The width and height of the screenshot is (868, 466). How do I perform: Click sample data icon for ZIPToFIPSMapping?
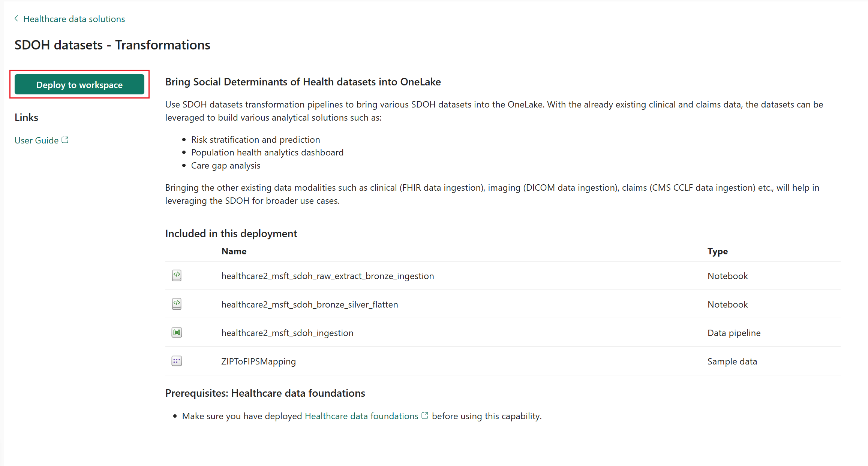(x=177, y=361)
